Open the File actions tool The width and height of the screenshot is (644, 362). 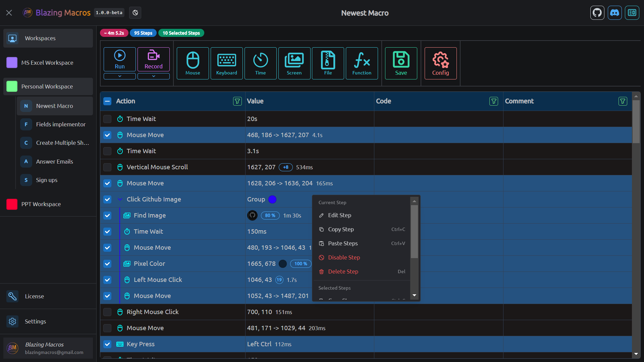pos(328,63)
